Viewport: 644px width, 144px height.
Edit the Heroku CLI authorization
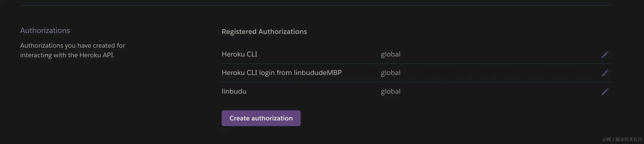pos(605,55)
